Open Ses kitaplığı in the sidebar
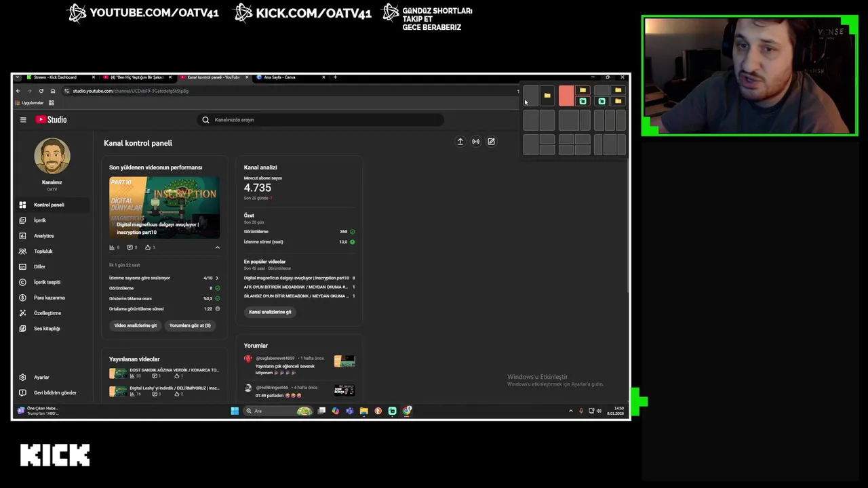The height and width of the screenshot is (488, 868). [52, 329]
